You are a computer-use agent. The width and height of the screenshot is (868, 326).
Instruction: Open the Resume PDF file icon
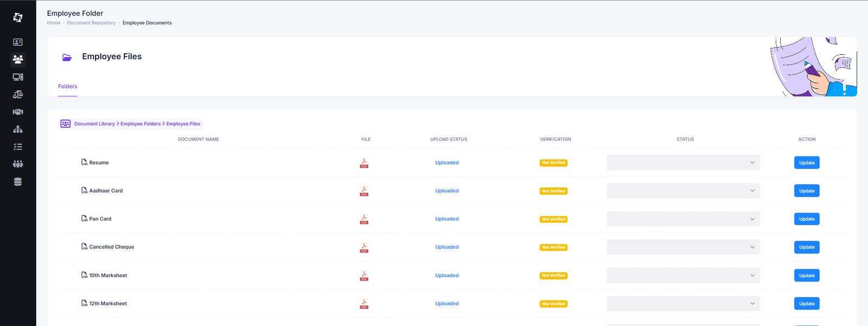pos(364,163)
